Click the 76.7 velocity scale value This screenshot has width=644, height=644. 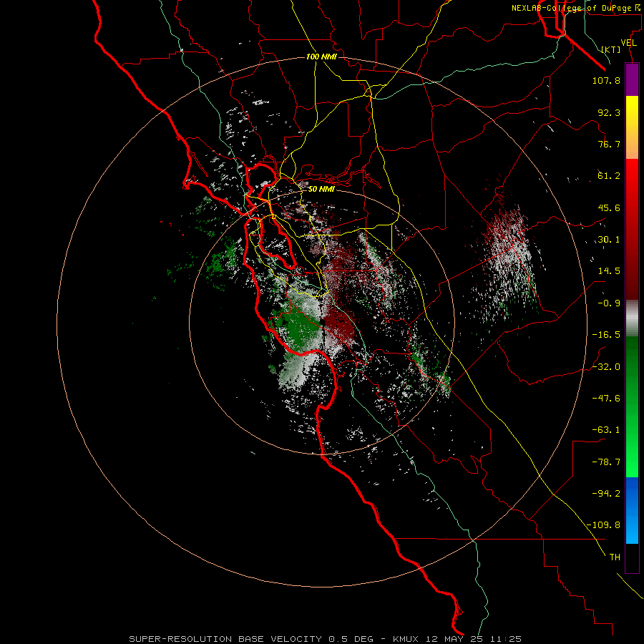tap(609, 144)
